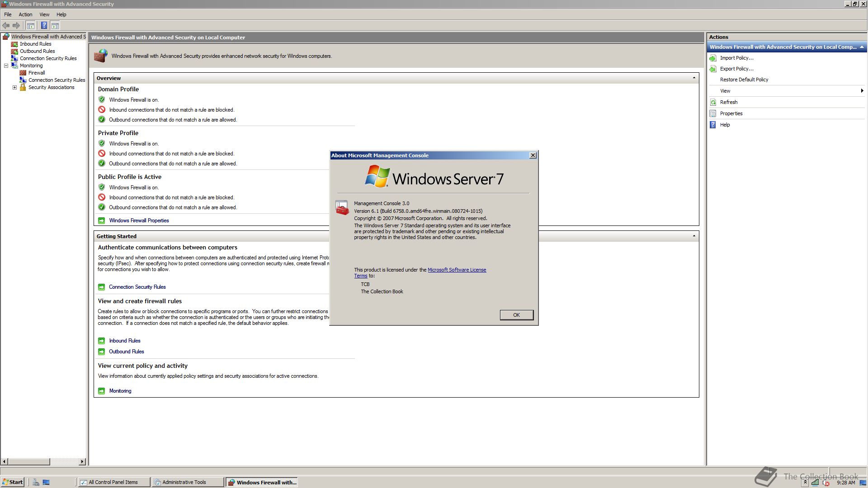Image resolution: width=868 pixels, height=488 pixels.
Task: Click the Import Policy green arrow icon
Action: (x=713, y=58)
